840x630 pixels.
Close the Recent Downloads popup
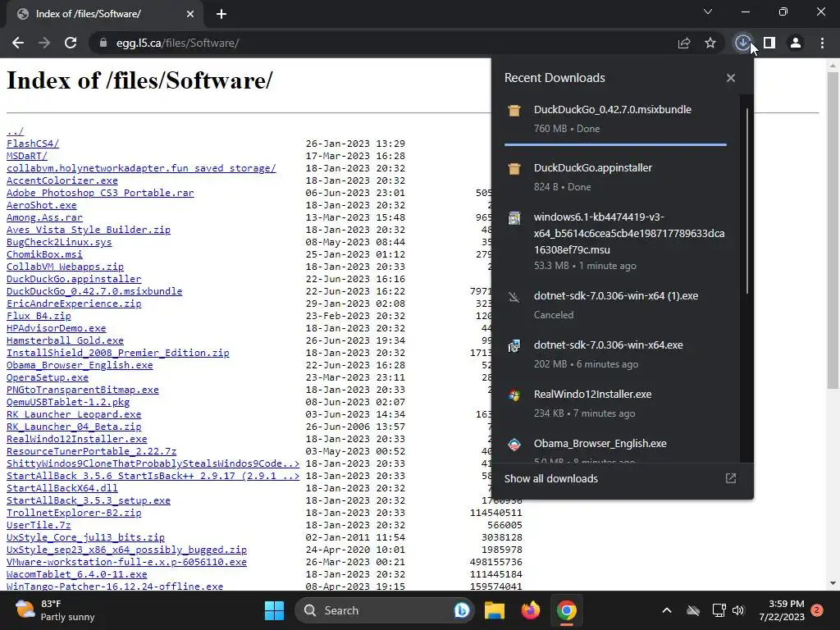click(x=731, y=78)
